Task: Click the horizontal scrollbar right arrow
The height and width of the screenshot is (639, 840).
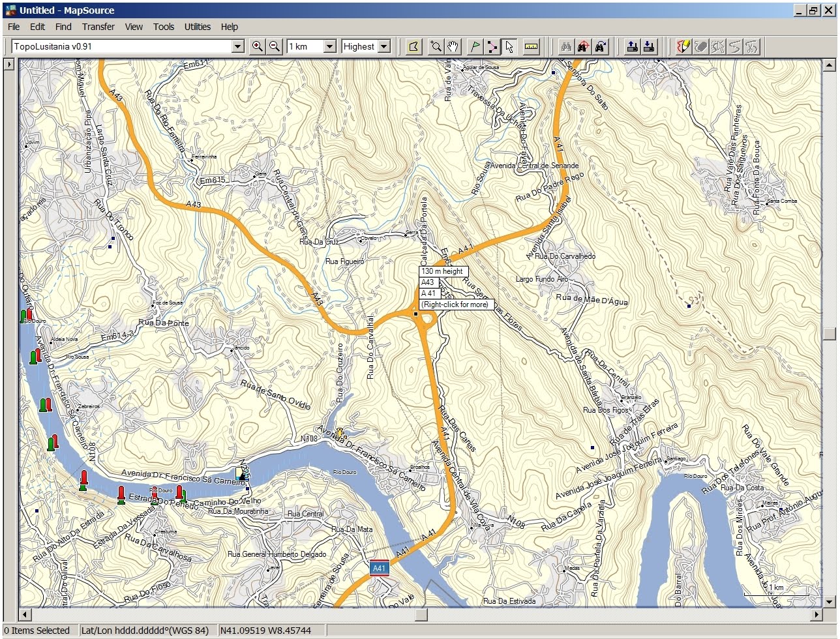Action: [x=816, y=614]
